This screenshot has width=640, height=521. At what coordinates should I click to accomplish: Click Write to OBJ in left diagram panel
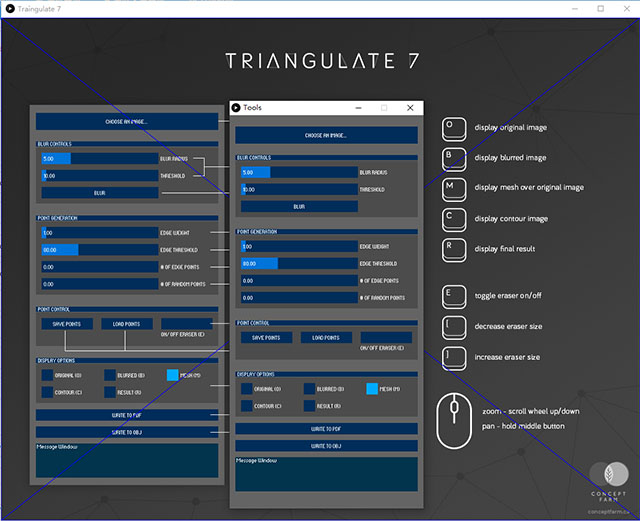[127, 432]
